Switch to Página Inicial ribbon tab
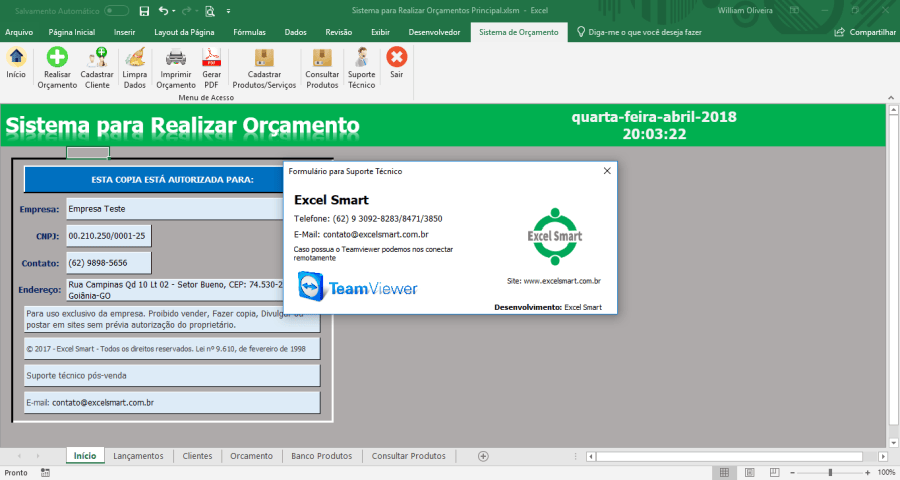 click(x=72, y=32)
